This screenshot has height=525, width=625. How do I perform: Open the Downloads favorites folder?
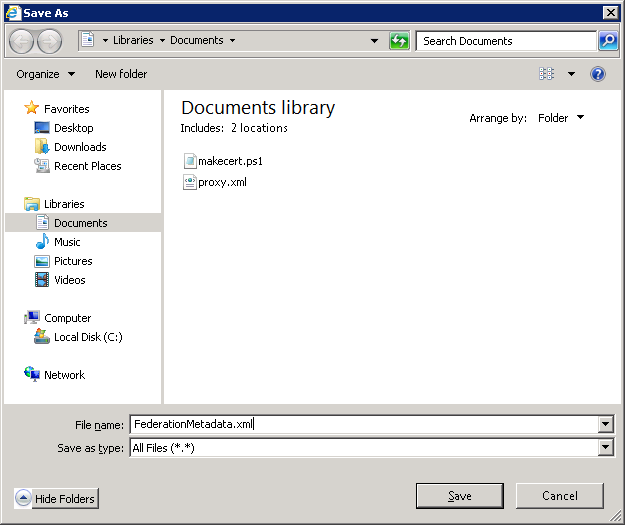pos(79,147)
